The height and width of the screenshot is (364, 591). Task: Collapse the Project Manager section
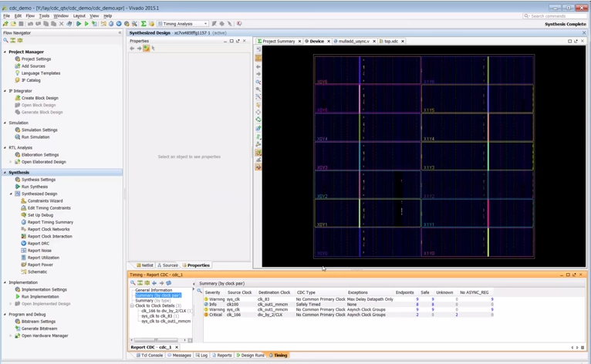[5, 52]
